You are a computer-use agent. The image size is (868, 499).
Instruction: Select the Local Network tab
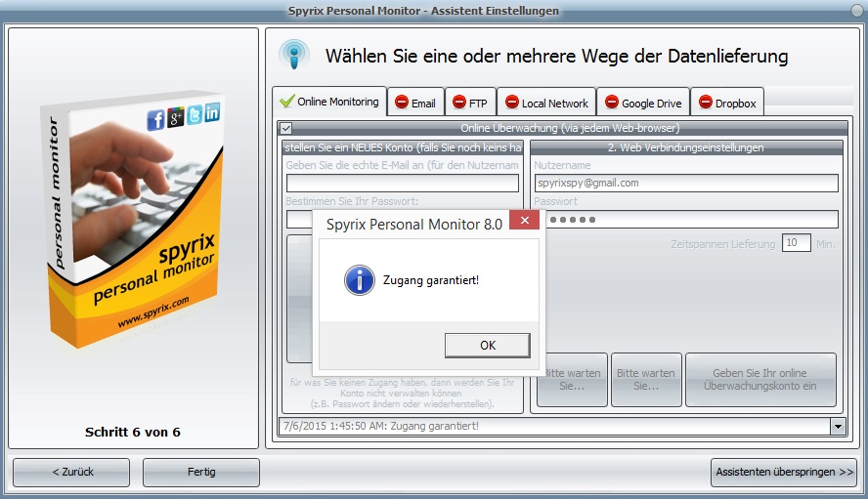click(x=546, y=103)
